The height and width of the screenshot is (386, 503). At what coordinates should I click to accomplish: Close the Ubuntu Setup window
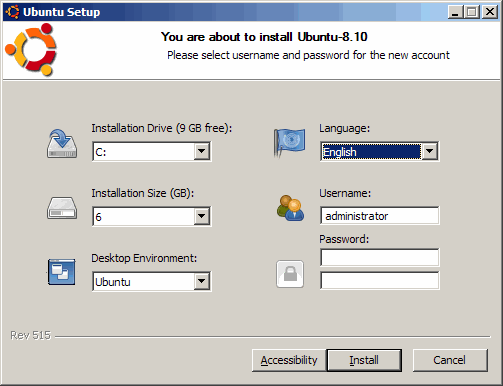point(490,12)
